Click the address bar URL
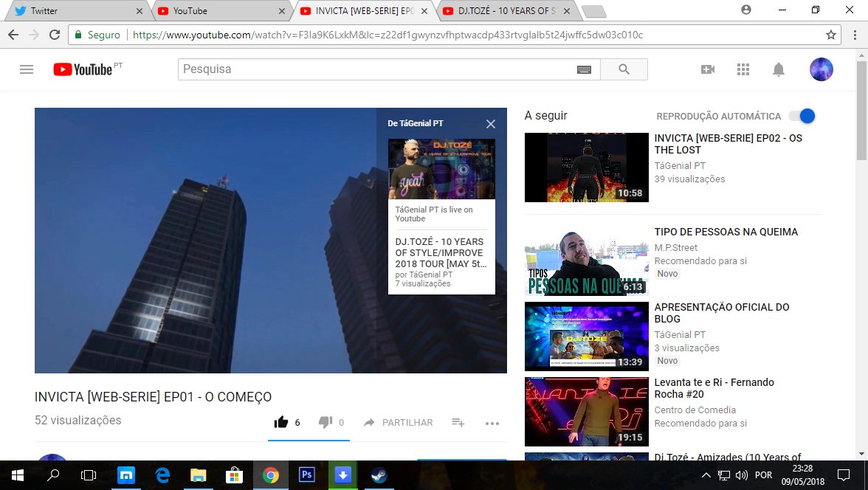This screenshot has width=868, height=490. click(387, 35)
